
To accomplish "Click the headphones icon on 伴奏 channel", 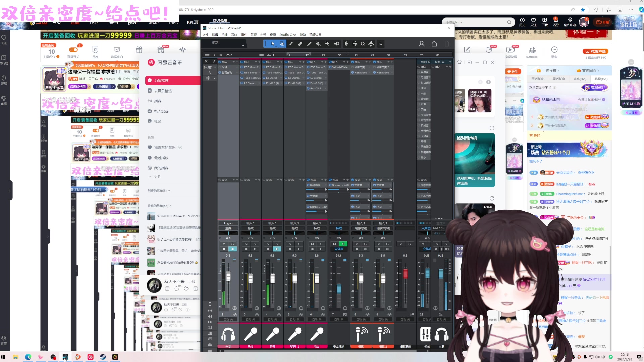I will tap(228, 334).
